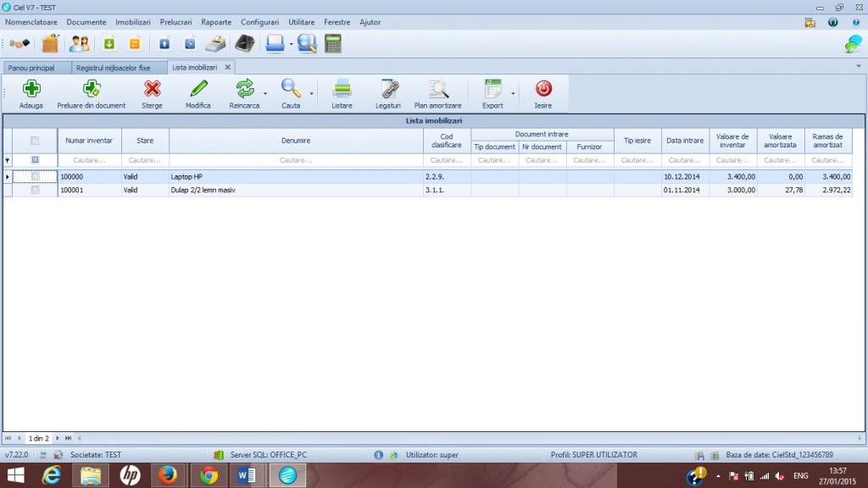
Task: Go to the next record in navigator
Action: [58, 438]
